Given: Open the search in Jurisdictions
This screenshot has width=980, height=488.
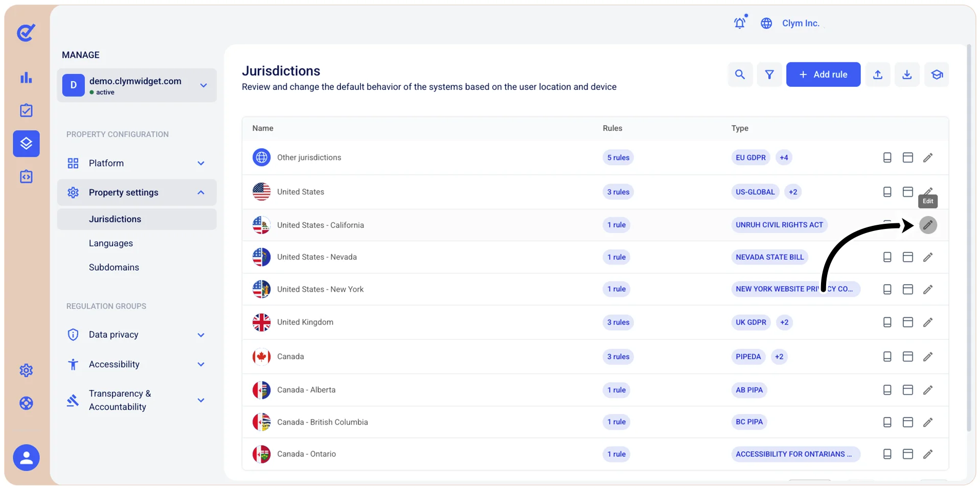Looking at the screenshot, I should click(x=740, y=75).
